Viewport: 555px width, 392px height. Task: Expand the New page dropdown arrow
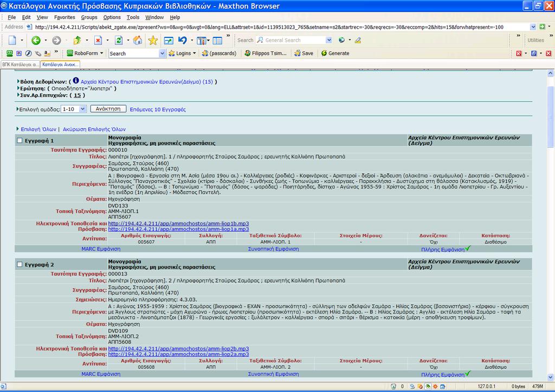coord(22,41)
